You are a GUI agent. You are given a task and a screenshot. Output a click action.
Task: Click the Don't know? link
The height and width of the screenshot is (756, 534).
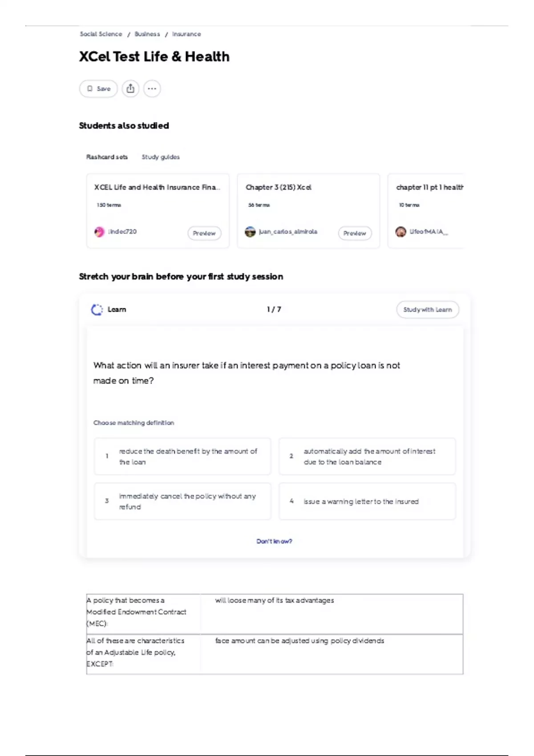274,541
